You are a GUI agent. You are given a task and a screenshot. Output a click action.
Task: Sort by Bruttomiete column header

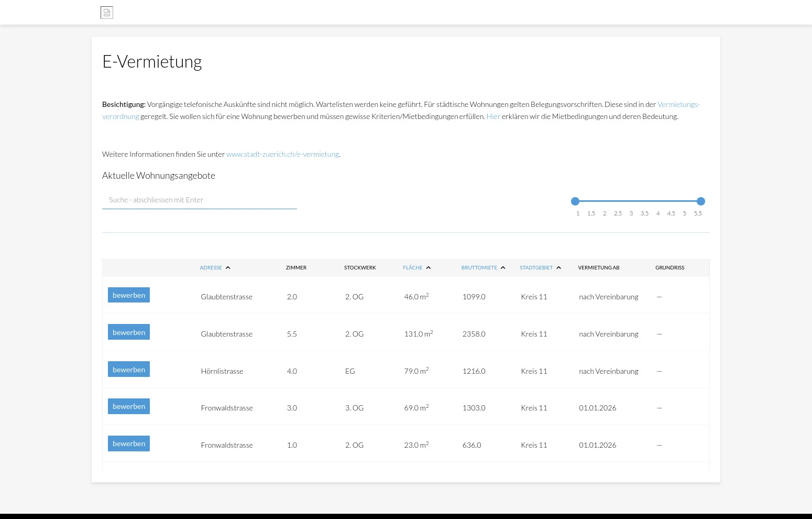(479, 268)
